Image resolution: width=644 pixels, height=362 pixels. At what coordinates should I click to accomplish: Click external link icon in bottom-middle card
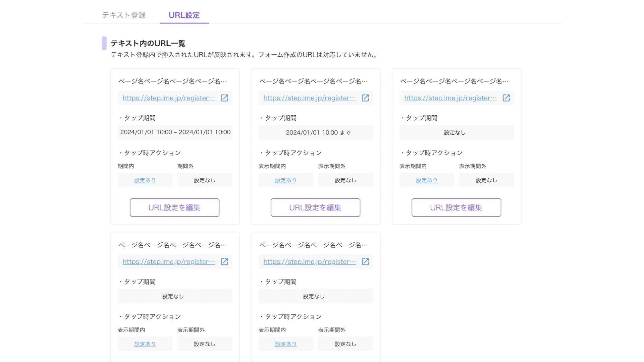pyautogui.click(x=365, y=262)
